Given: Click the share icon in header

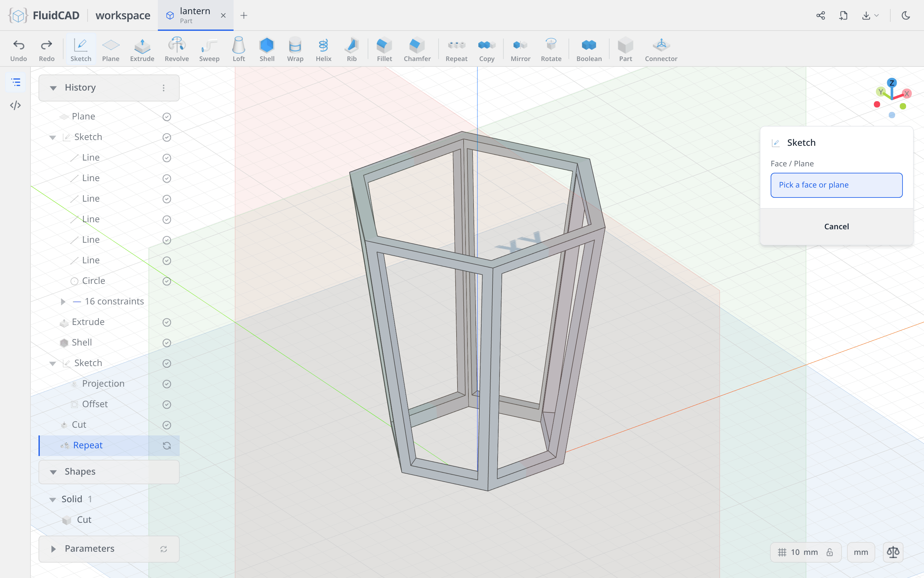Looking at the screenshot, I should tap(820, 15).
